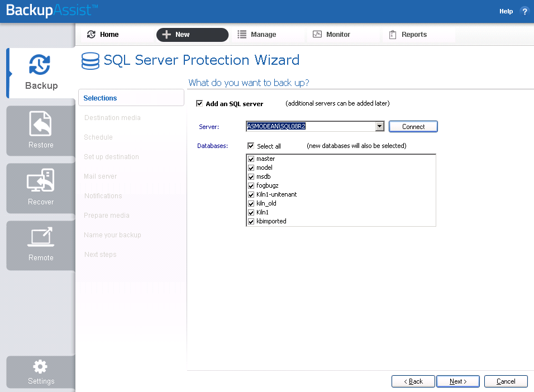Uncheck the msdb database
534x392 pixels.
point(251,176)
